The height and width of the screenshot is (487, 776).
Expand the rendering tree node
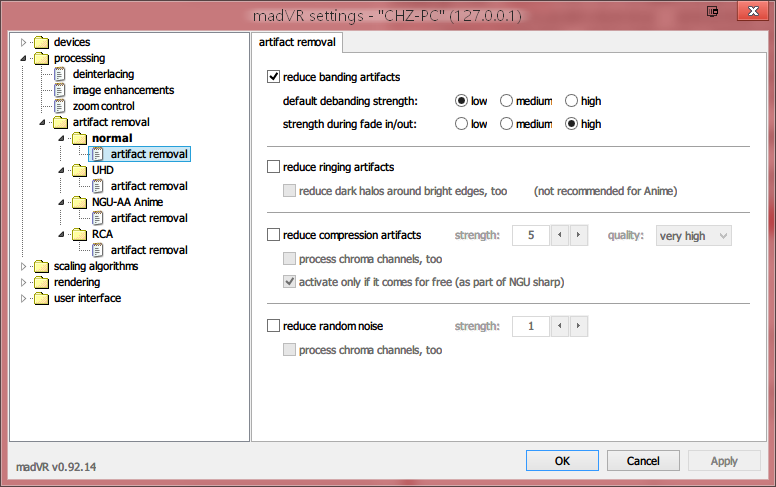point(23,283)
